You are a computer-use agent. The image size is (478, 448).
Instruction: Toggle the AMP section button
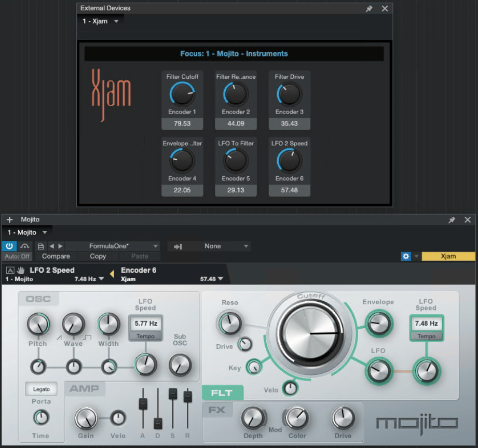point(84,388)
